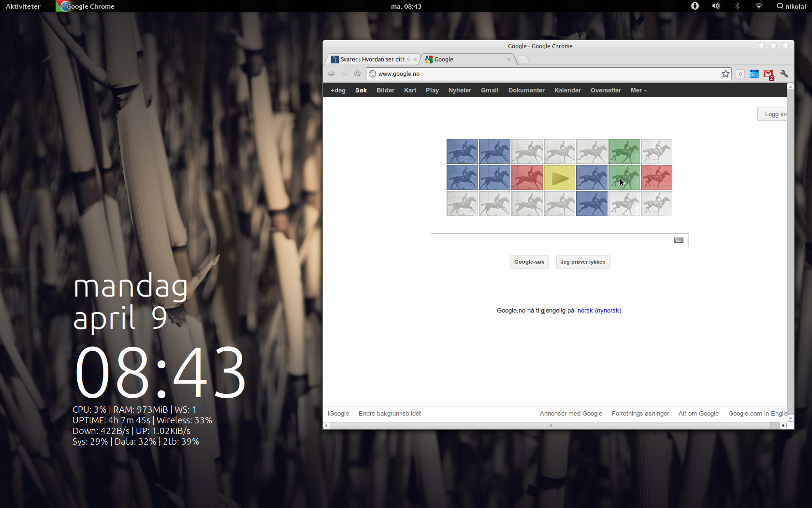Play the Google doodle animation
Viewport: 812px width, 508px height.
(560, 178)
